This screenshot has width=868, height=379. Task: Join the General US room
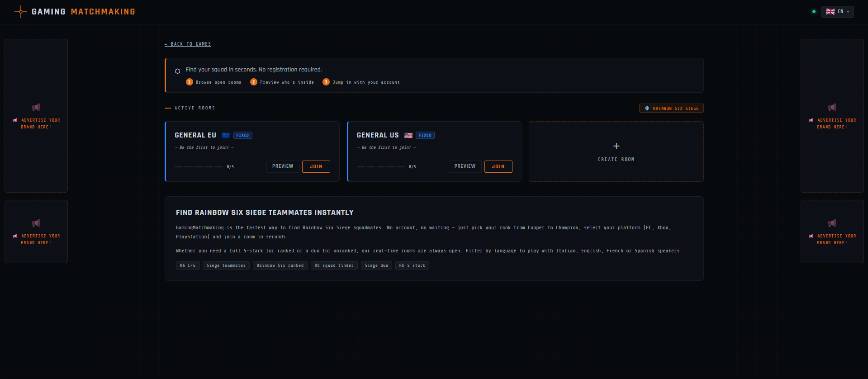pos(498,166)
